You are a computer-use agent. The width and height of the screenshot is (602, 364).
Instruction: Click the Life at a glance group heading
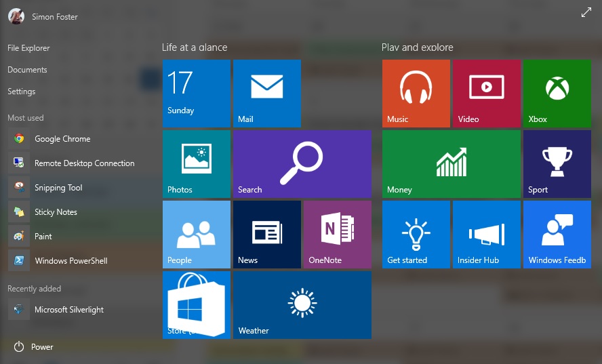click(195, 47)
